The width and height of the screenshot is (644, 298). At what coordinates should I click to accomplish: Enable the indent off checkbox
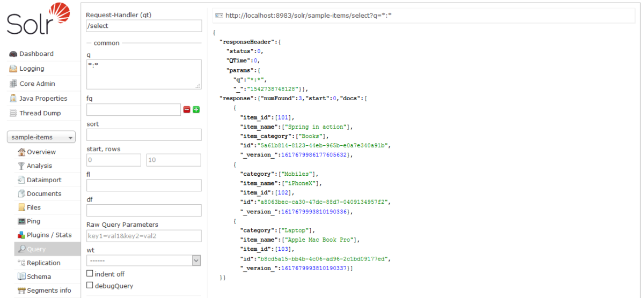[x=90, y=274]
